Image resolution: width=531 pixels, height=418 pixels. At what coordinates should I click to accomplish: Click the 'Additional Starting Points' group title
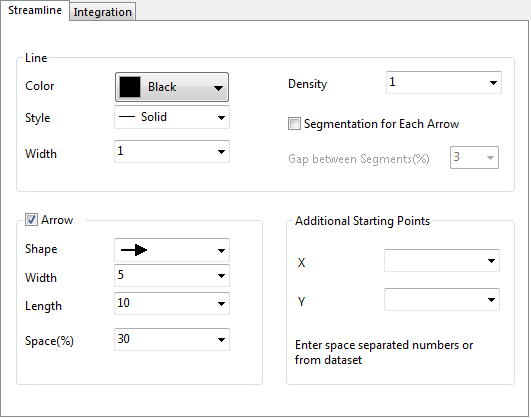click(362, 221)
